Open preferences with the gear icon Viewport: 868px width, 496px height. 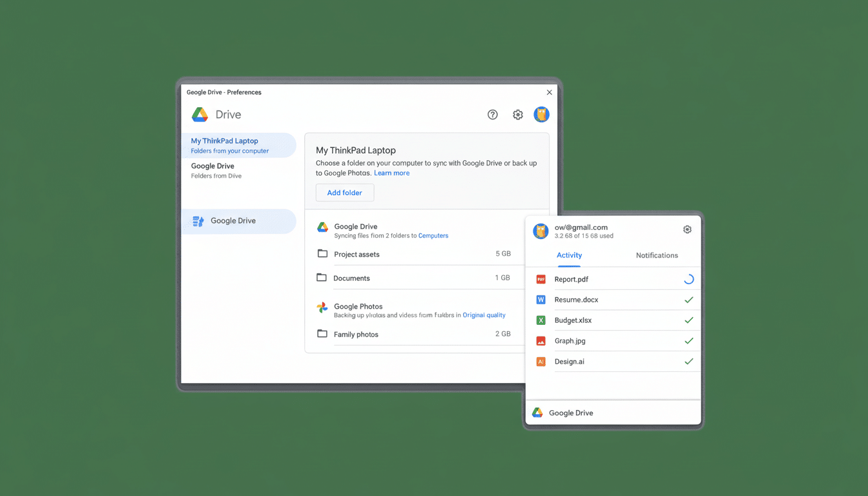point(517,114)
